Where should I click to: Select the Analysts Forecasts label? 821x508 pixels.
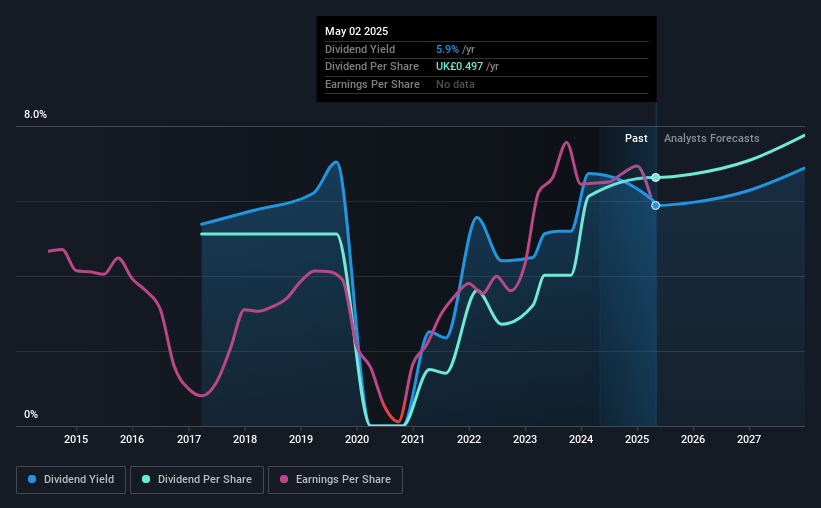pos(712,138)
